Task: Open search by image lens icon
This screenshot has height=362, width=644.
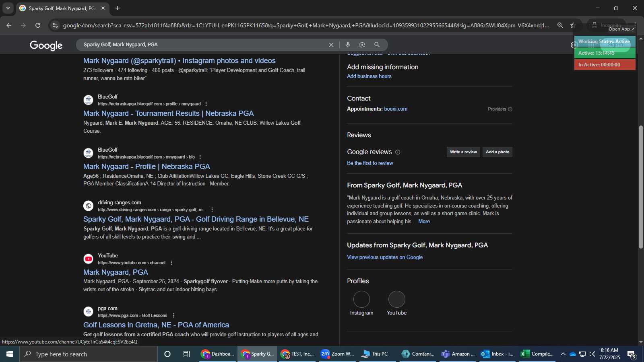Action: (362, 45)
